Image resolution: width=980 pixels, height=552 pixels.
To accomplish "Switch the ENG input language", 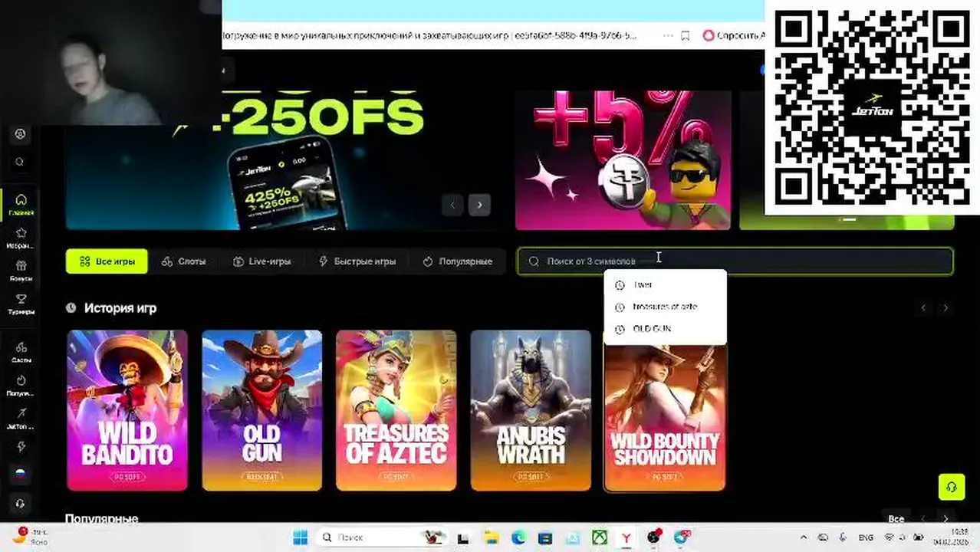I will click(x=865, y=537).
